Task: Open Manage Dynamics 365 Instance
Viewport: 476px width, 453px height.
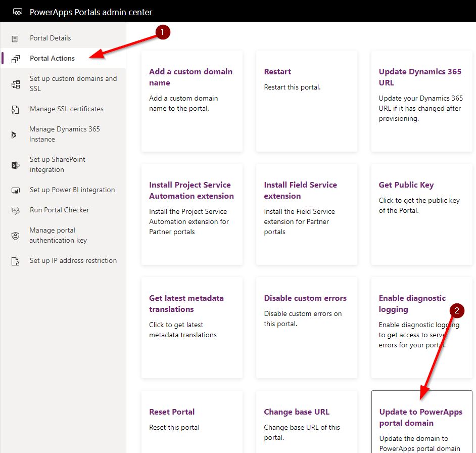Action: [63, 134]
